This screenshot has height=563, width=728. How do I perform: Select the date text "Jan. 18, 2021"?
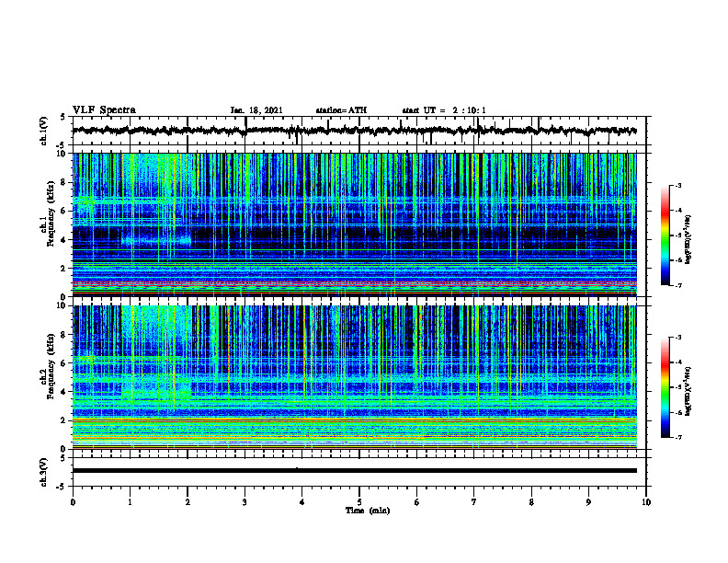[256, 110]
